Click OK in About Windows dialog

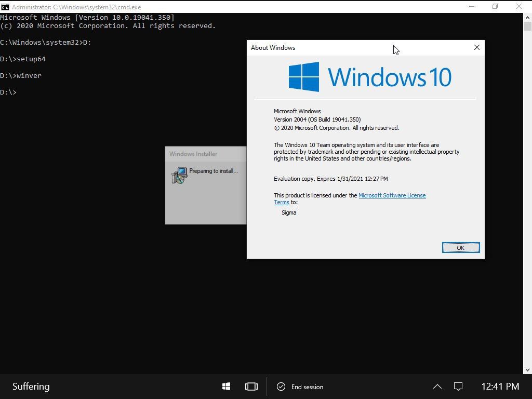[x=460, y=248]
